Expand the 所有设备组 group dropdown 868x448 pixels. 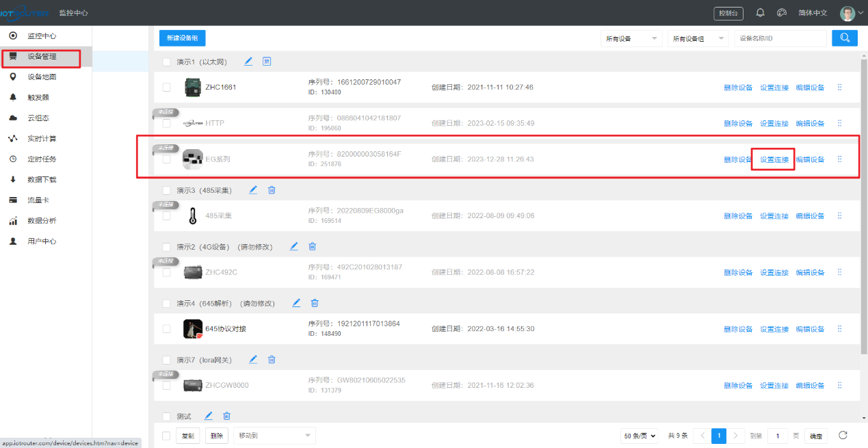(698, 39)
